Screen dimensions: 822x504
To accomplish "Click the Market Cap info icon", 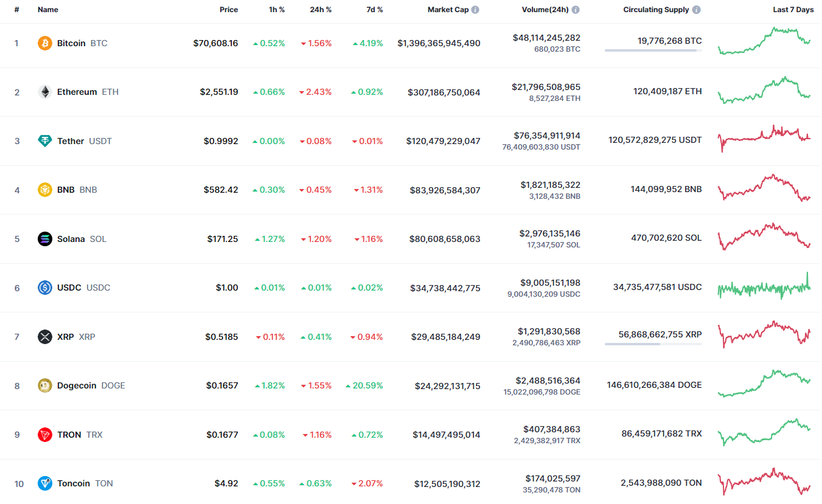I will (475, 10).
